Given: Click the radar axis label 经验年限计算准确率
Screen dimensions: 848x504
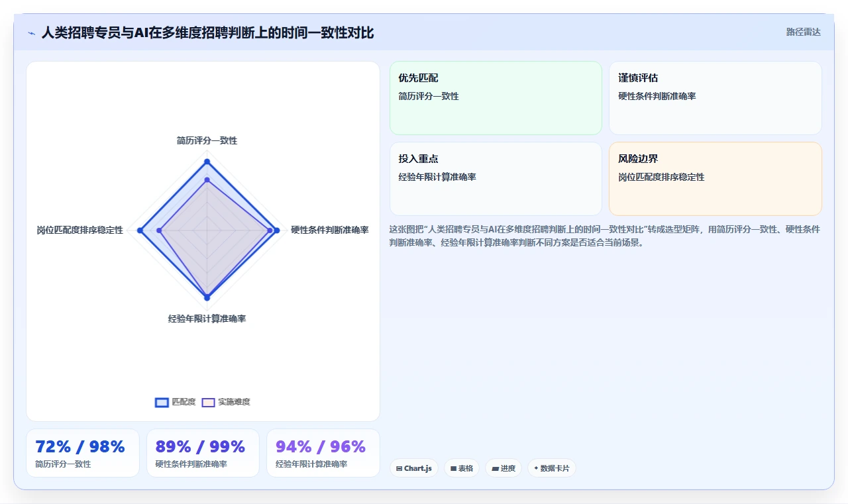Looking at the screenshot, I should coord(207,319).
